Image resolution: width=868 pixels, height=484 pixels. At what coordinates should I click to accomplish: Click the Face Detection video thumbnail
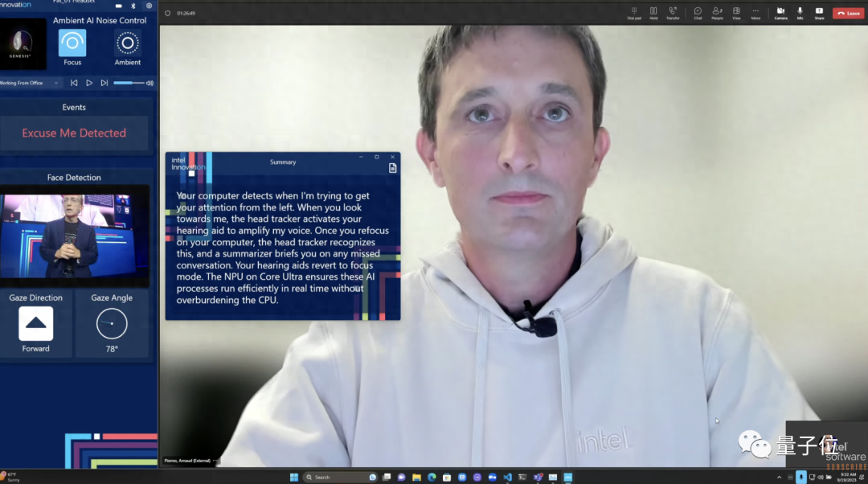pos(75,233)
